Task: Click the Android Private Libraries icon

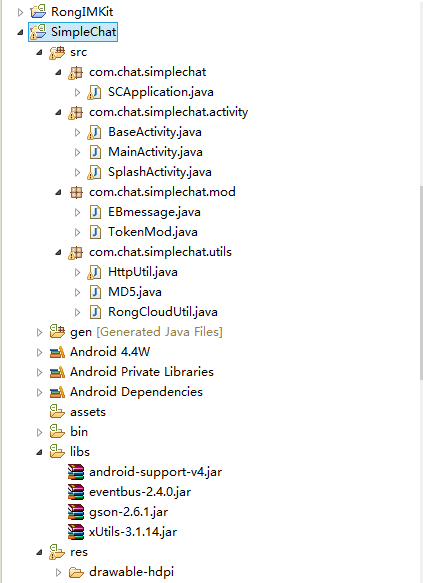Action: pyautogui.click(x=57, y=372)
